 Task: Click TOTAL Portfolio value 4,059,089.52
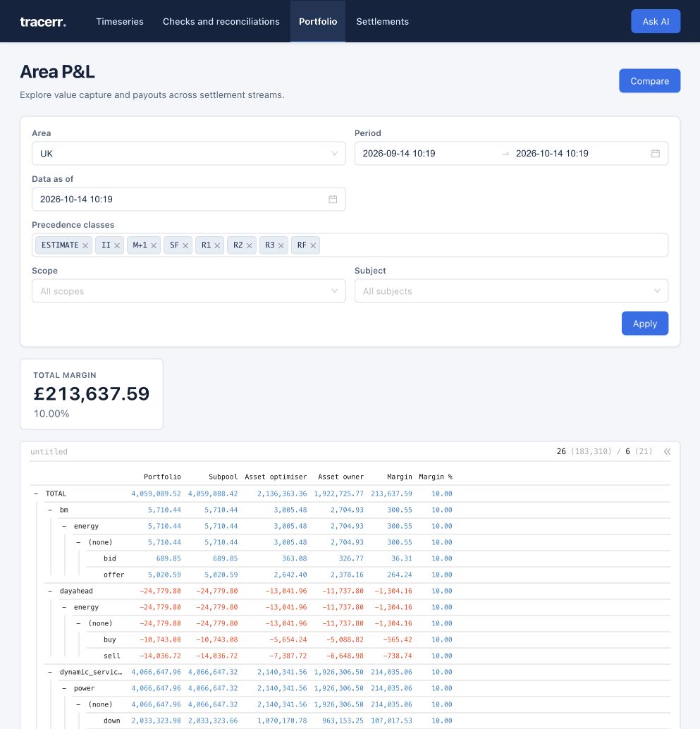click(x=156, y=494)
